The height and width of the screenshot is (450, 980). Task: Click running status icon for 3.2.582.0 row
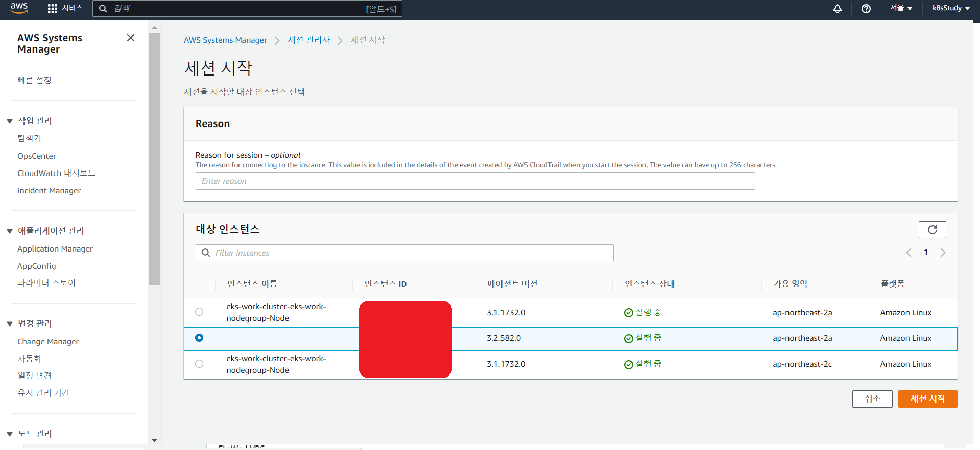[629, 338]
